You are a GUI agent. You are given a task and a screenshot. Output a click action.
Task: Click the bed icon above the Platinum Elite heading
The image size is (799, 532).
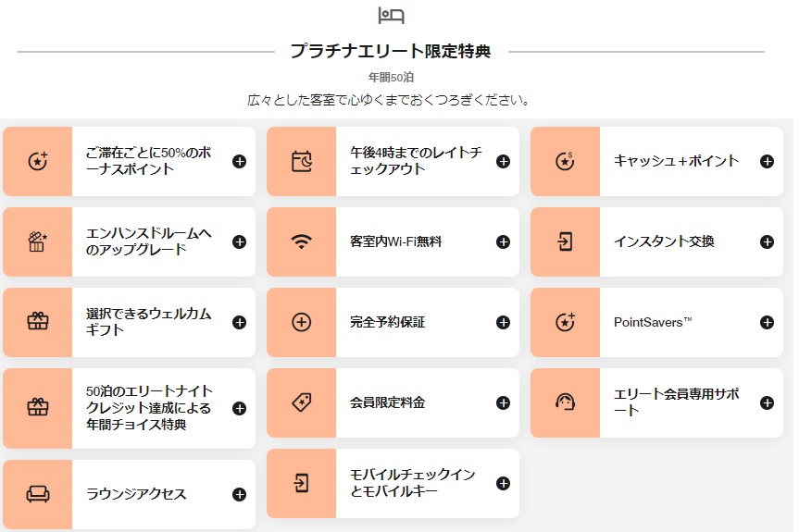(x=391, y=16)
